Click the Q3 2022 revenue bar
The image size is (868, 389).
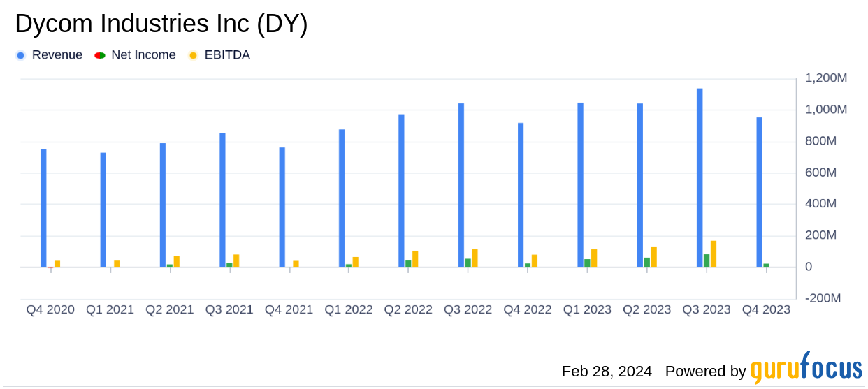[x=461, y=185]
